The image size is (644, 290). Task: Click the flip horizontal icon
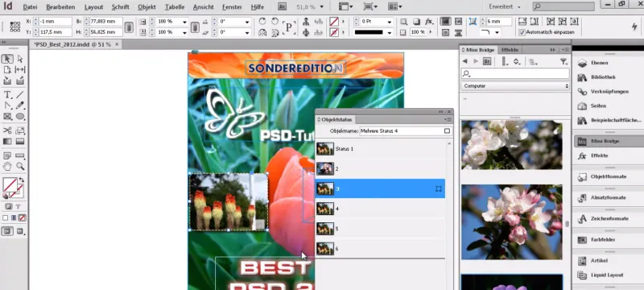pyautogui.click(x=262, y=32)
